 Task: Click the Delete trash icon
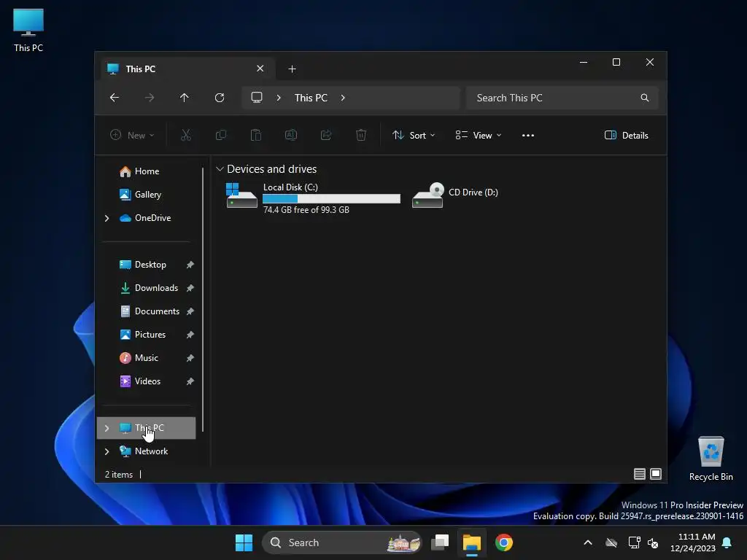coord(361,135)
